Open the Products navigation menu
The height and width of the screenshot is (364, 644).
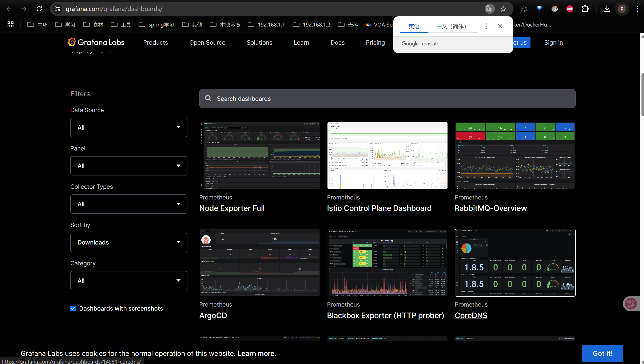point(155,43)
